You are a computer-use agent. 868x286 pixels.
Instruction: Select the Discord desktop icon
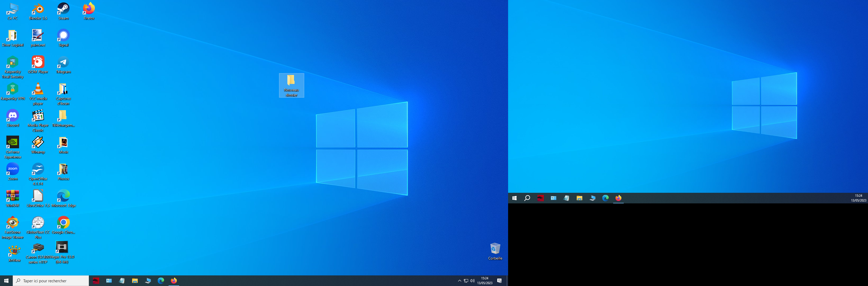(12, 116)
